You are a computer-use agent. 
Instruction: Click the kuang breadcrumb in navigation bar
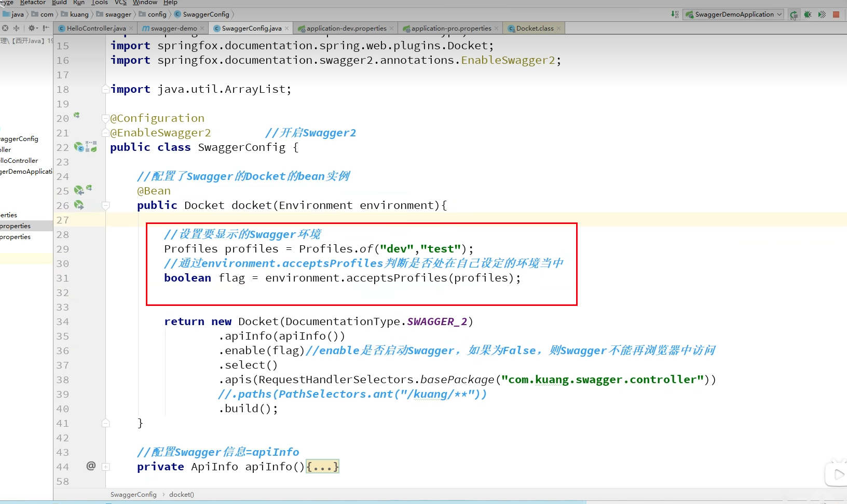click(x=75, y=15)
